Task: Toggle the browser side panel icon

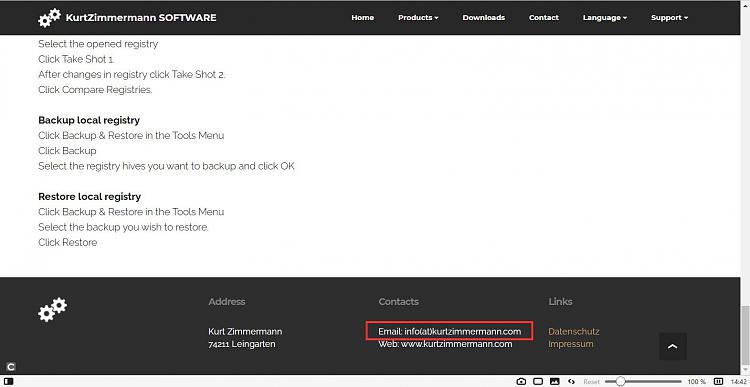Action: coord(8,381)
